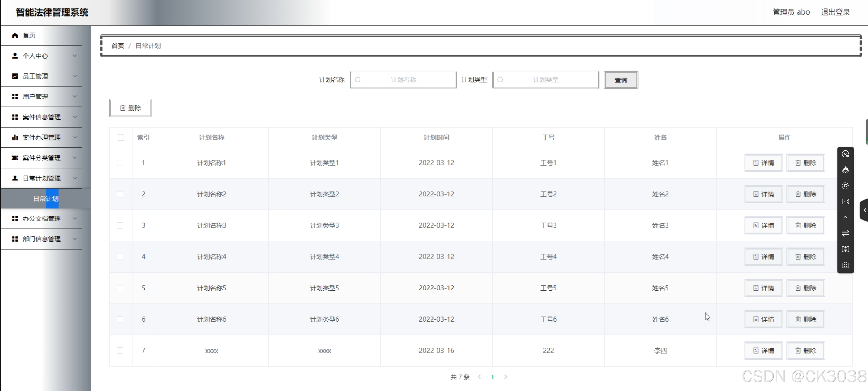This screenshot has height=391, width=868.
Task: Click the swap arrows icon in floating toolbar
Action: tap(845, 234)
